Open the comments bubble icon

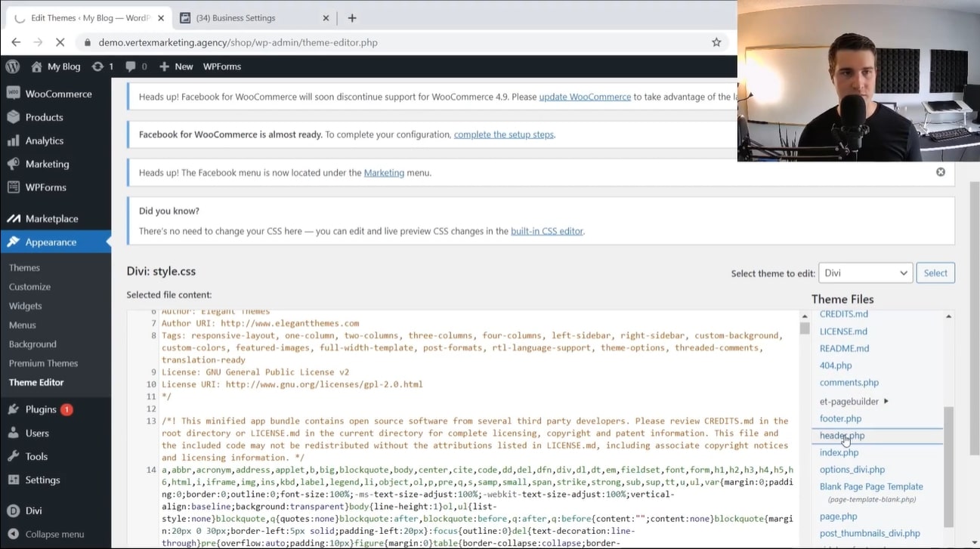click(x=131, y=66)
